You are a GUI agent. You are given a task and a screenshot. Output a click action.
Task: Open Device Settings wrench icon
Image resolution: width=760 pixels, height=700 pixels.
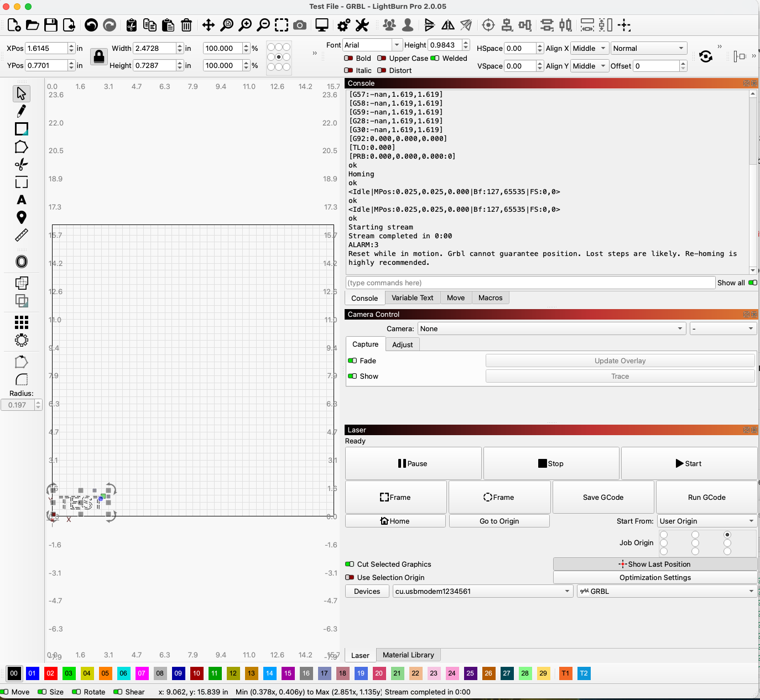pyautogui.click(x=362, y=25)
